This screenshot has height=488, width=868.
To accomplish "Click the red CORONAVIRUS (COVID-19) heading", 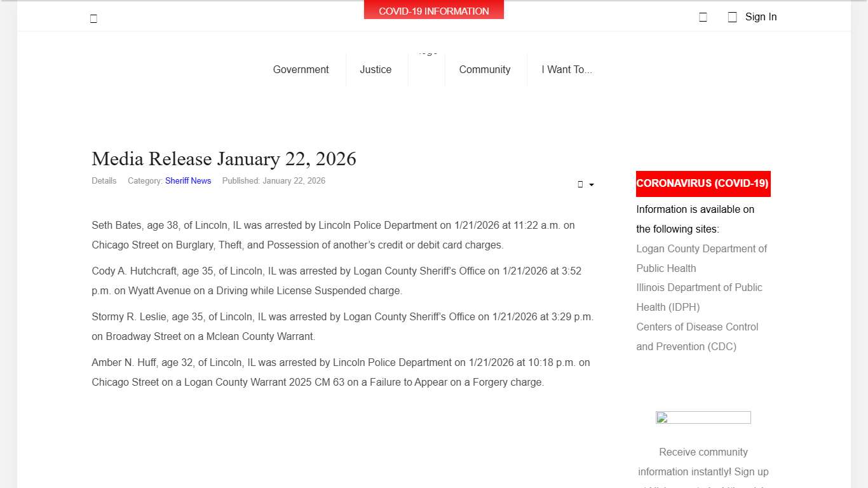I will click(x=703, y=184).
